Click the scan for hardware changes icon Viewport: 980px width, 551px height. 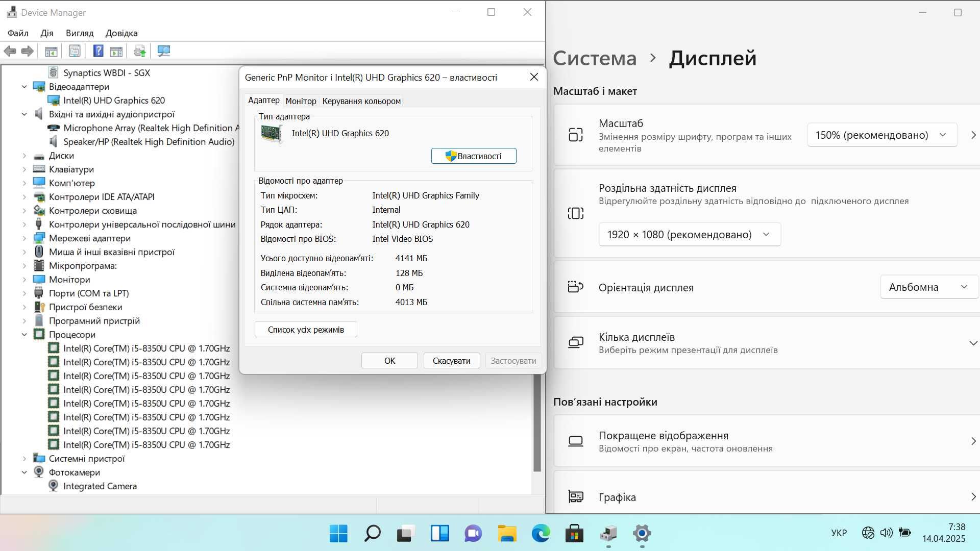point(164,51)
